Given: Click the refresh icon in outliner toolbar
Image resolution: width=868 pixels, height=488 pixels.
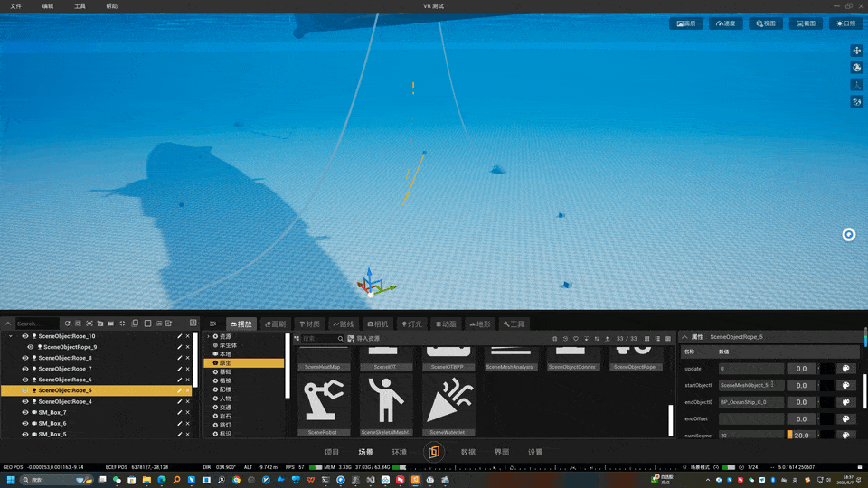Looking at the screenshot, I should click(x=68, y=324).
